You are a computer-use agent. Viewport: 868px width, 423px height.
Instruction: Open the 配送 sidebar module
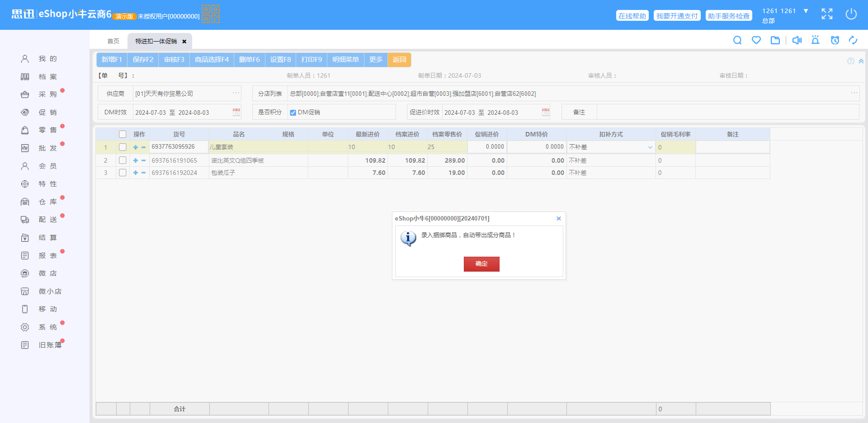pyautogui.click(x=40, y=220)
